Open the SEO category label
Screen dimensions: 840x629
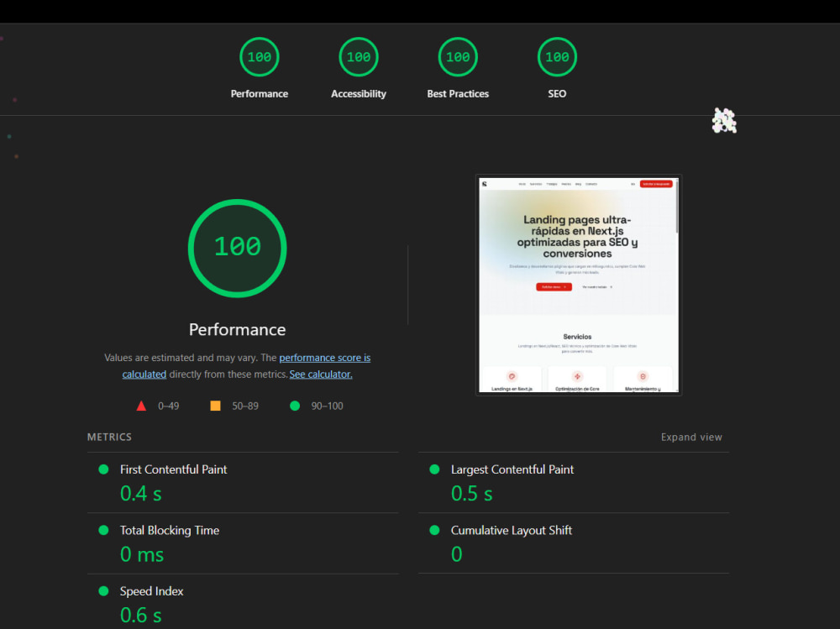(557, 94)
